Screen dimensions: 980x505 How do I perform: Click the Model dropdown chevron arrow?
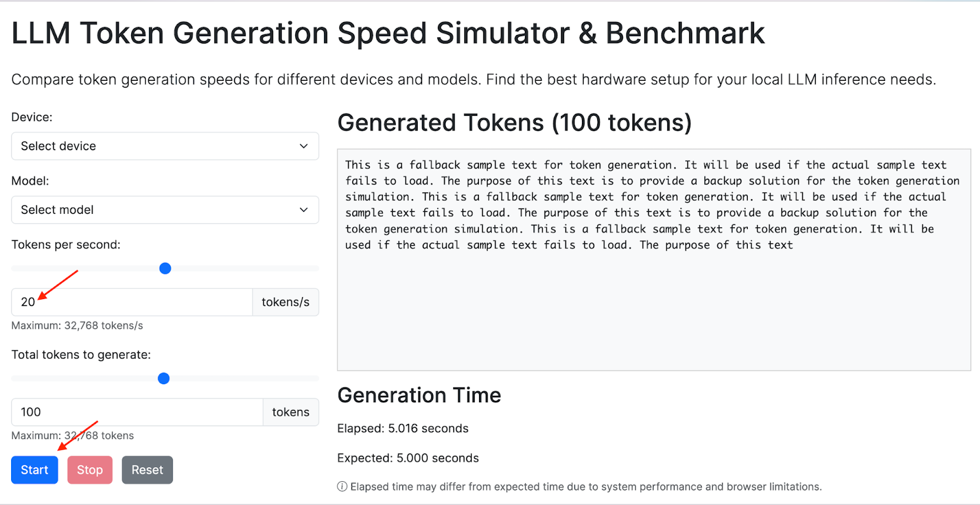coord(303,210)
